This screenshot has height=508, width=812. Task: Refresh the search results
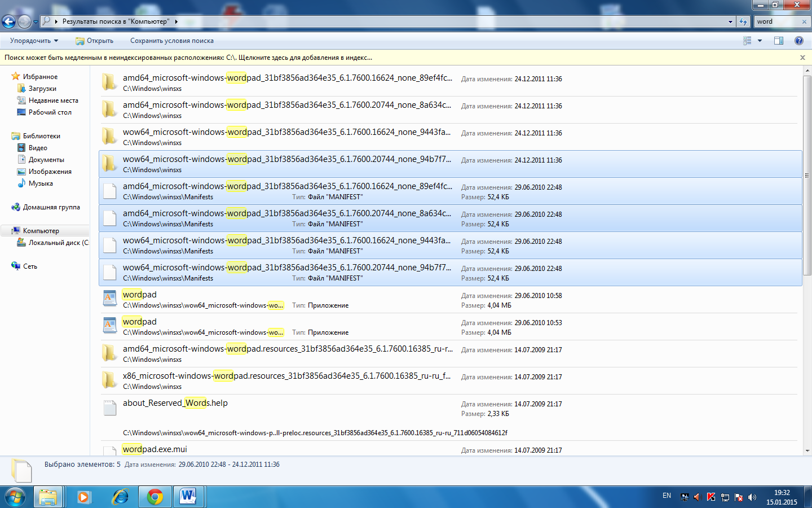[x=743, y=21]
